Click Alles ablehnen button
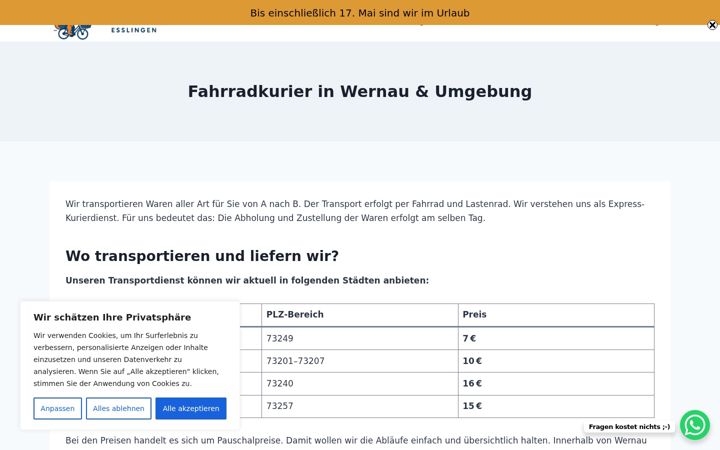 [118, 408]
